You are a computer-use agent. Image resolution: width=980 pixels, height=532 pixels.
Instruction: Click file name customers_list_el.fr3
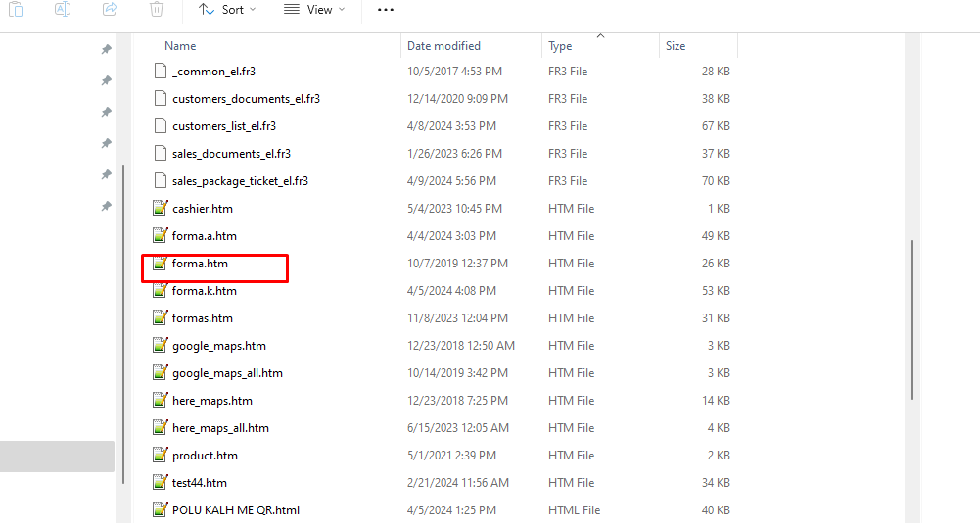(224, 126)
